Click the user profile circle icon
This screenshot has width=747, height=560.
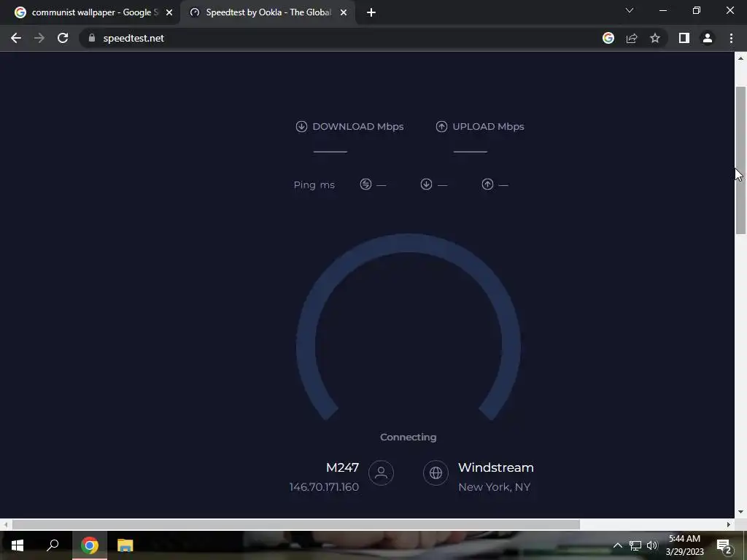381,472
